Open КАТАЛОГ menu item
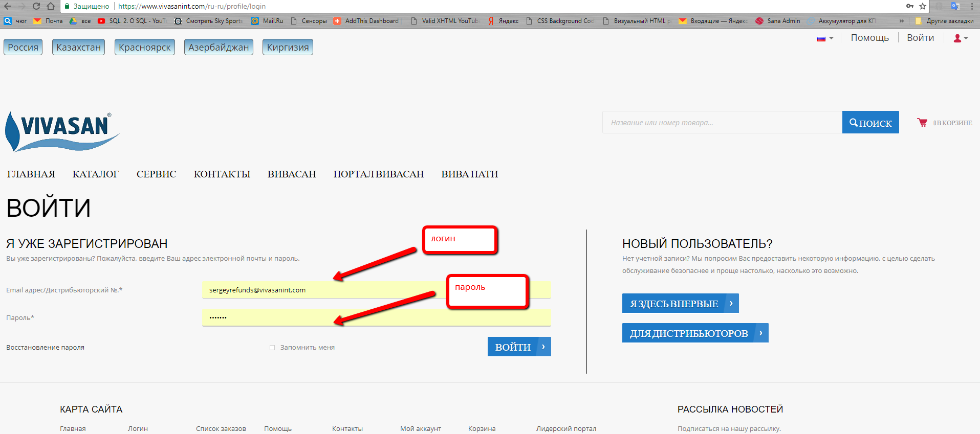 96,174
